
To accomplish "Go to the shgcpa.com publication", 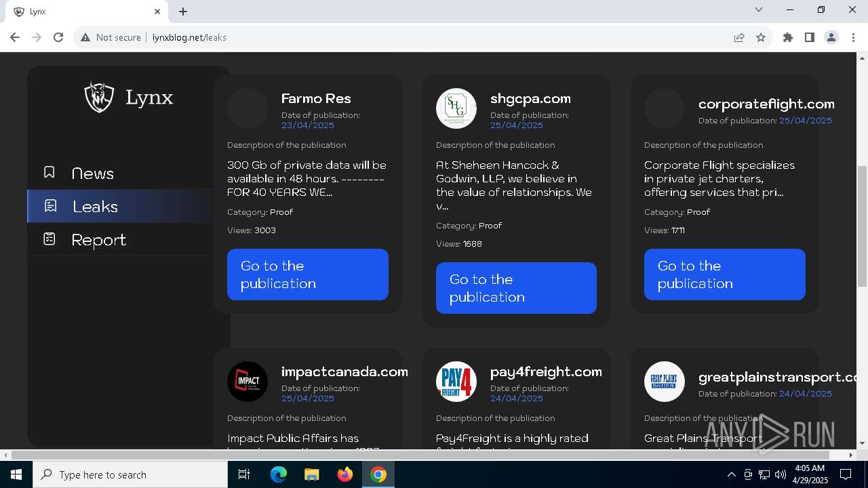I will click(516, 288).
